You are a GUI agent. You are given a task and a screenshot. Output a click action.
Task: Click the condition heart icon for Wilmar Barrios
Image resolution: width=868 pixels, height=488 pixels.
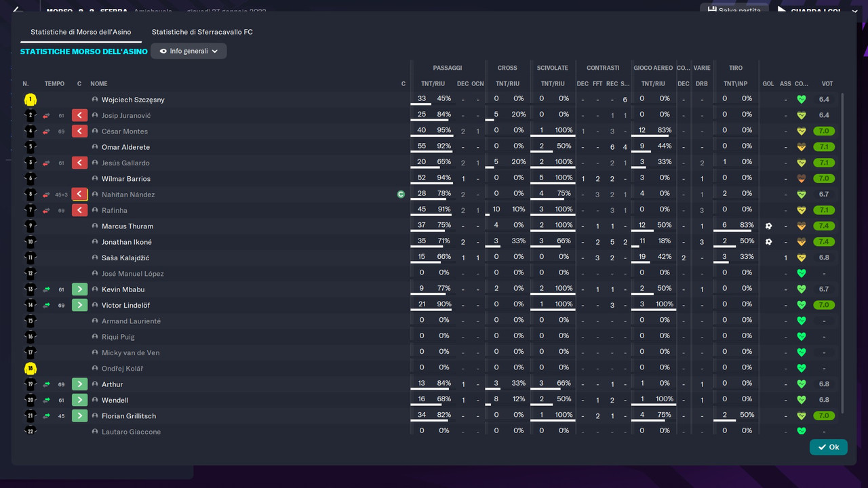click(x=801, y=179)
